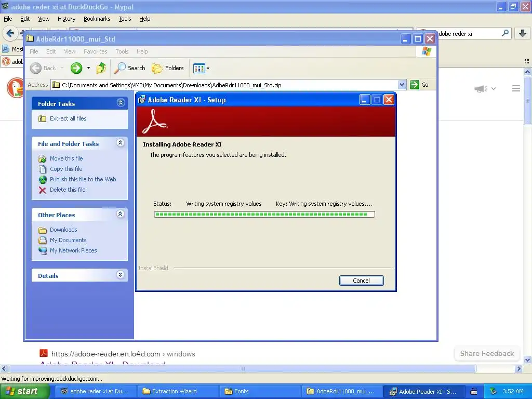Click the vertical scrollbar down arrow
Viewport: 532px width, 399px height.
(x=527, y=360)
